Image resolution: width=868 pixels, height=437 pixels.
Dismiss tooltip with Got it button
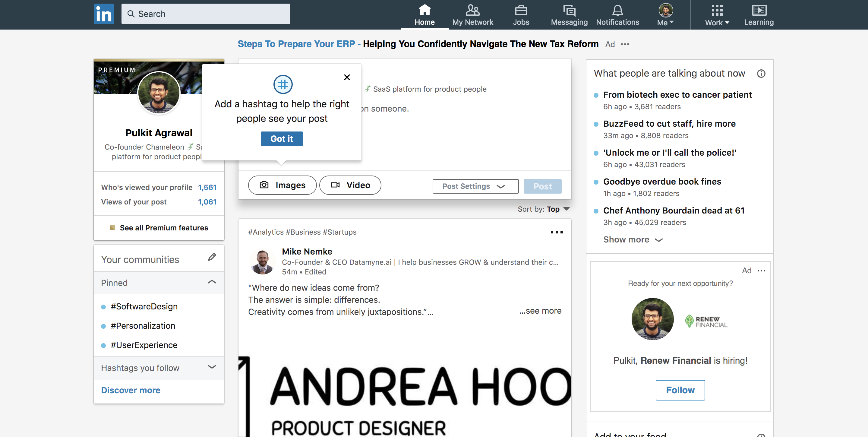(282, 139)
